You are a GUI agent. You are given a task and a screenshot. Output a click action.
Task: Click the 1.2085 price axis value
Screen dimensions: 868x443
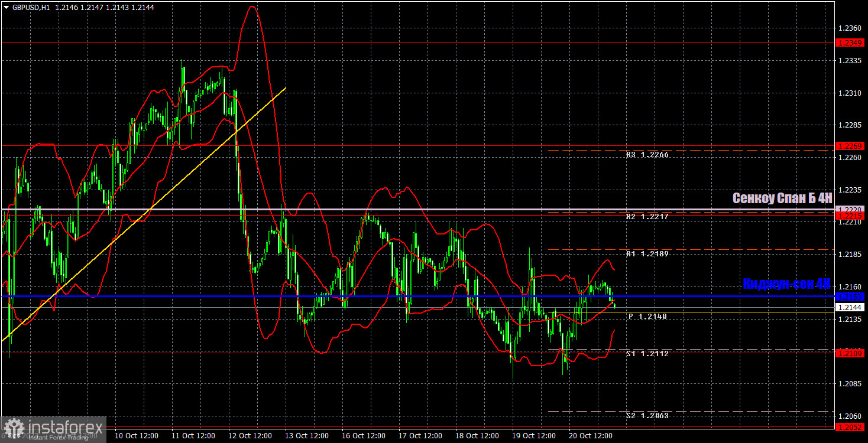[x=849, y=384]
